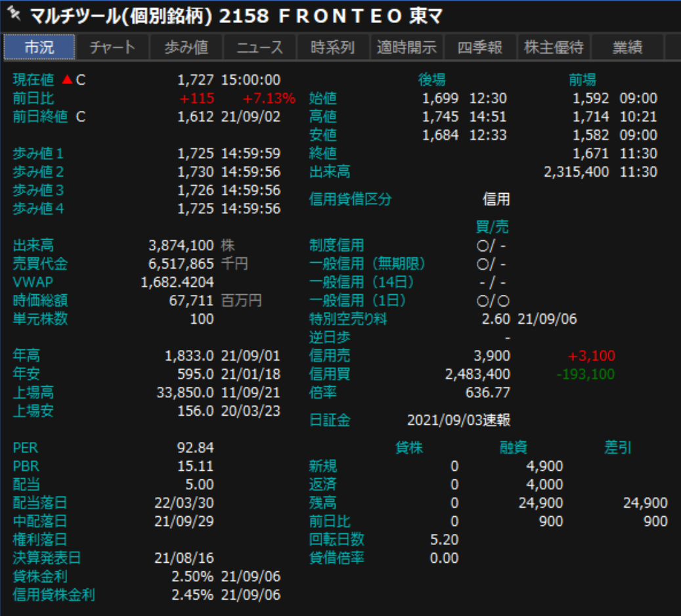Click 年安 value 595.0
681x616 pixels.
[196, 374]
